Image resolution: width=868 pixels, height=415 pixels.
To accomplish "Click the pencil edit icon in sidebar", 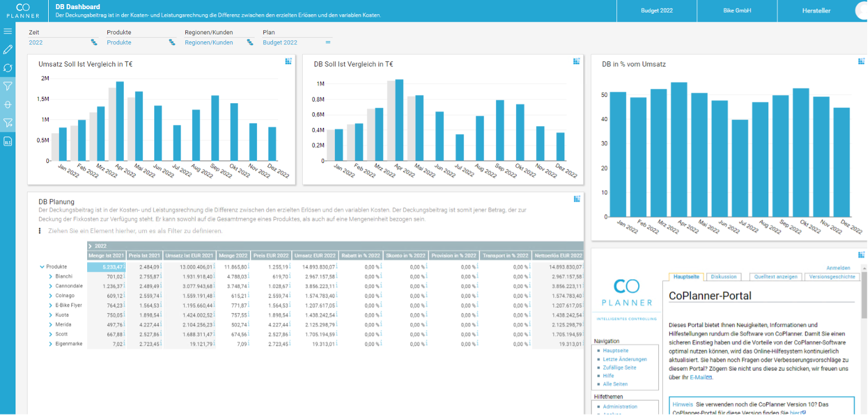I will [7, 49].
